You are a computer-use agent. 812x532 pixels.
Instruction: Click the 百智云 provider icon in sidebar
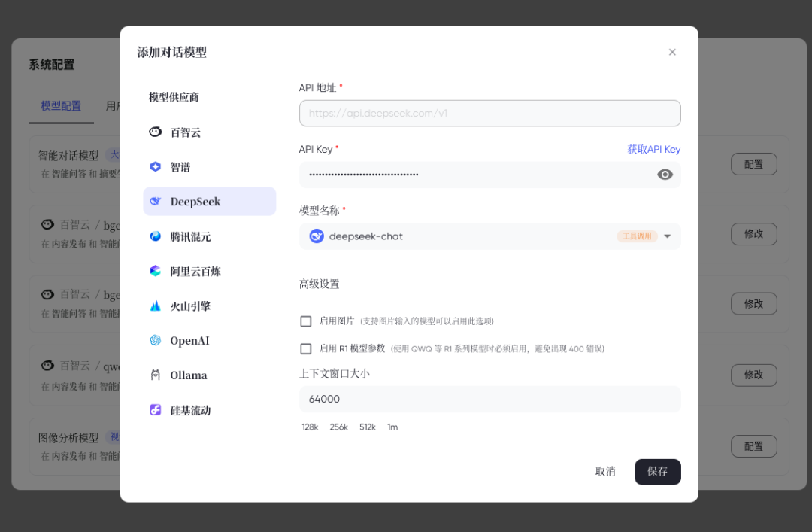(156, 132)
